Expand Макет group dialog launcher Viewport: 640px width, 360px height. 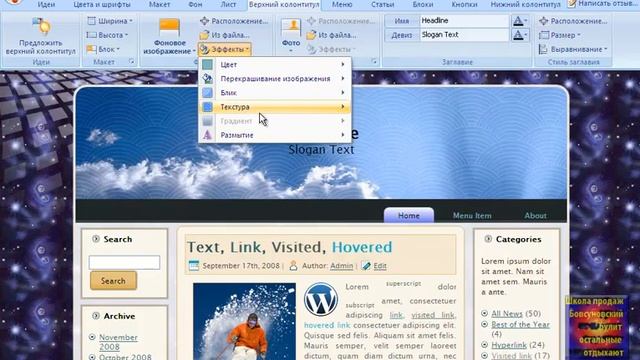tap(132, 62)
